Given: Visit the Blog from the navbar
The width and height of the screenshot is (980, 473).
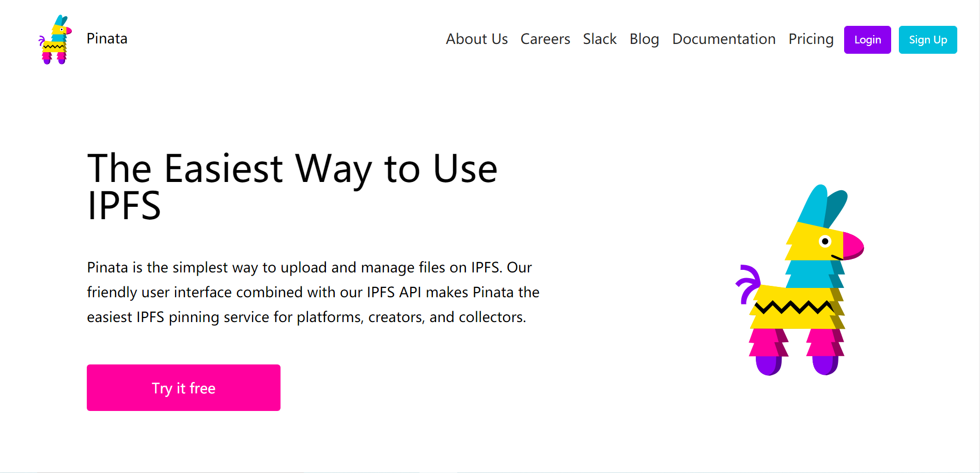Looking at the screenshot, I should [644, 39].
